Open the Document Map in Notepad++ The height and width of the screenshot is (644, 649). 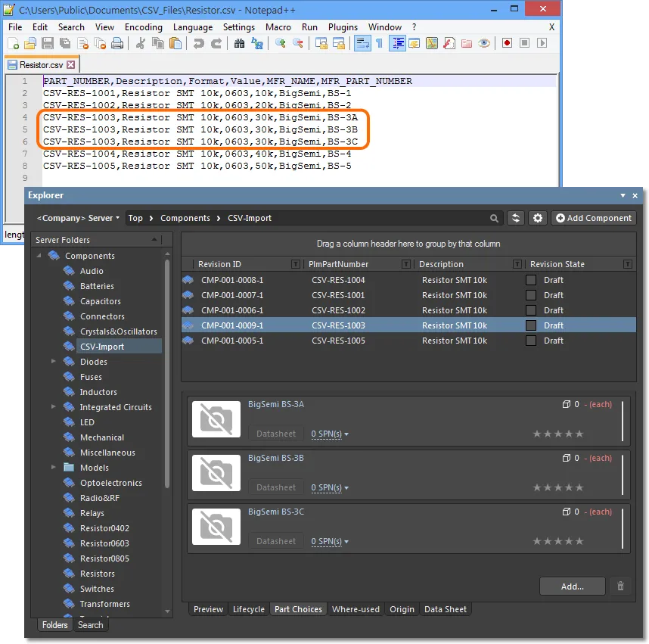click(432, 43)
